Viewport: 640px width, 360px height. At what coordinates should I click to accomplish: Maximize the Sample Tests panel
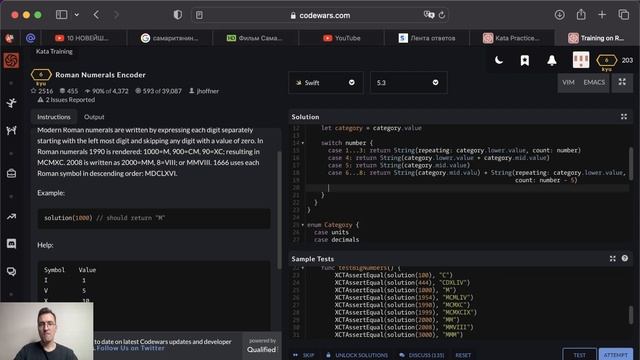(613, 259)
